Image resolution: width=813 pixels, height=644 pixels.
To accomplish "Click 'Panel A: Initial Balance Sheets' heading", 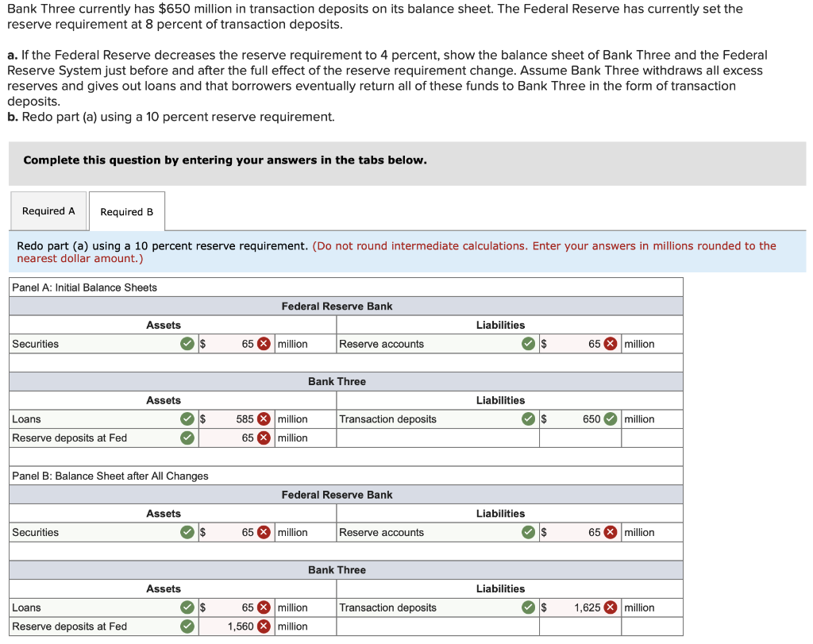I will coord(84,287).
